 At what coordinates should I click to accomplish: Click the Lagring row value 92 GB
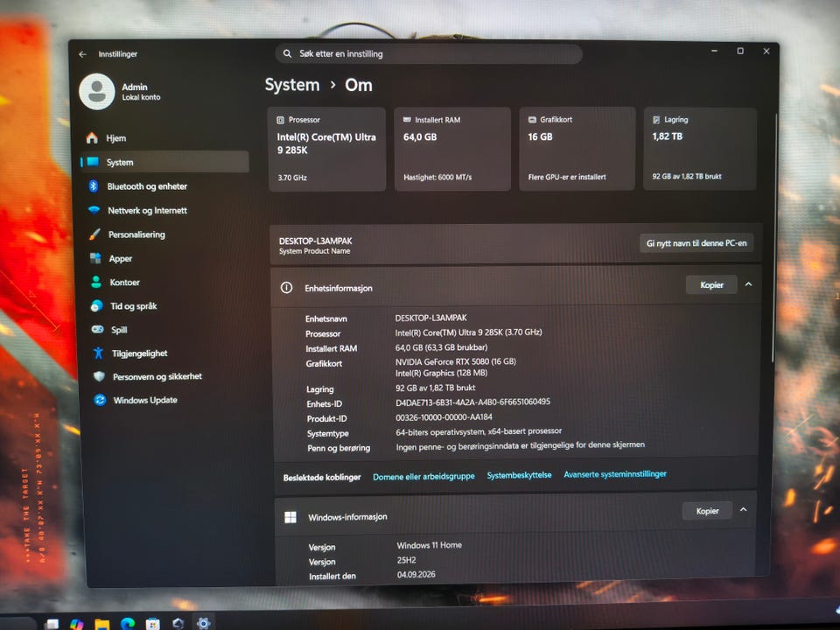point(435,388)
